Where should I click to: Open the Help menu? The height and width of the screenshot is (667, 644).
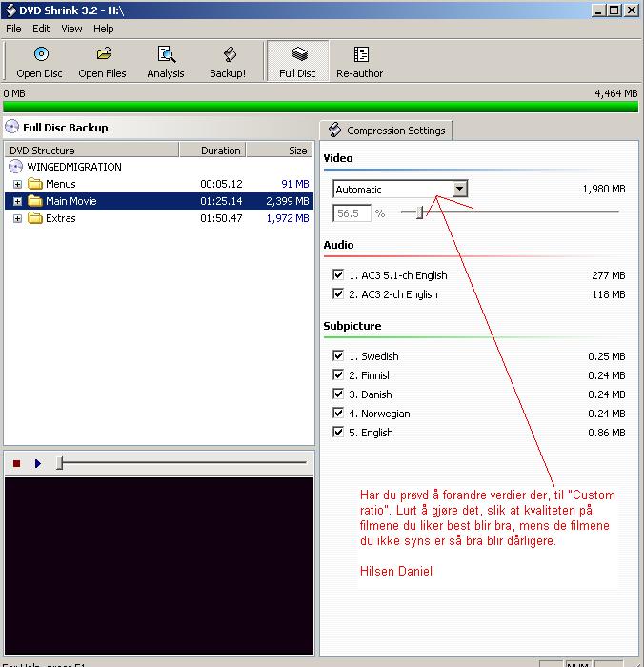pyautogui.click(x=103, y=29)
